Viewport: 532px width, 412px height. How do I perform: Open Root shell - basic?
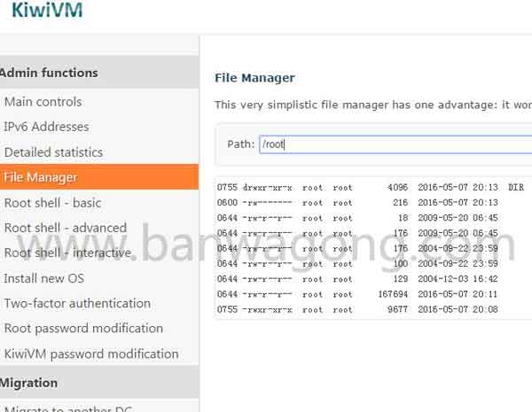52,203
